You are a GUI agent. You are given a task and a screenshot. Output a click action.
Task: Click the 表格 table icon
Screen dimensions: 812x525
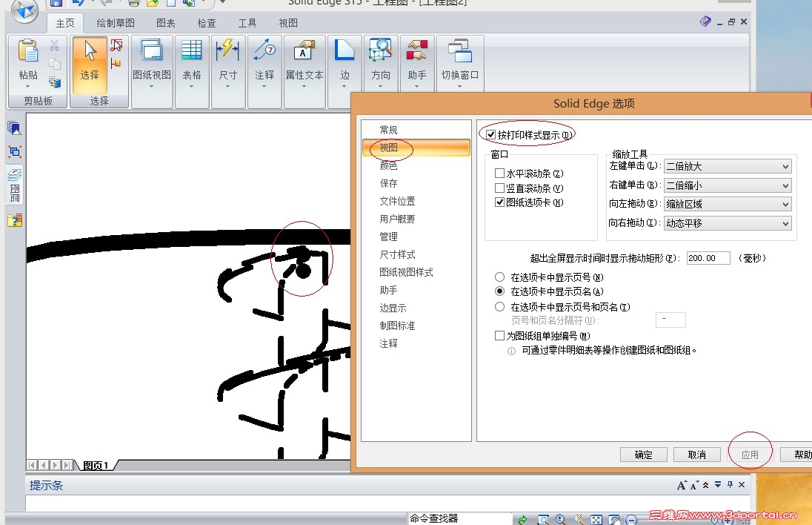(x=192, y=50)
